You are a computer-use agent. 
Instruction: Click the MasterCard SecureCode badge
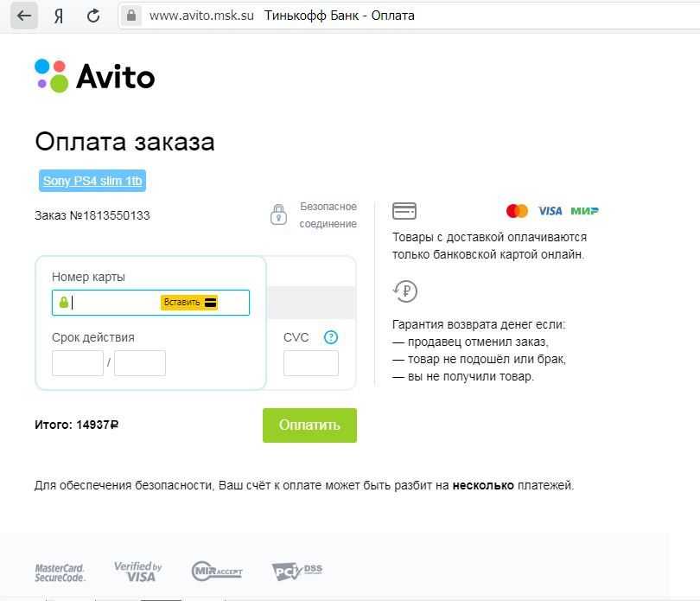pos(60,572)
